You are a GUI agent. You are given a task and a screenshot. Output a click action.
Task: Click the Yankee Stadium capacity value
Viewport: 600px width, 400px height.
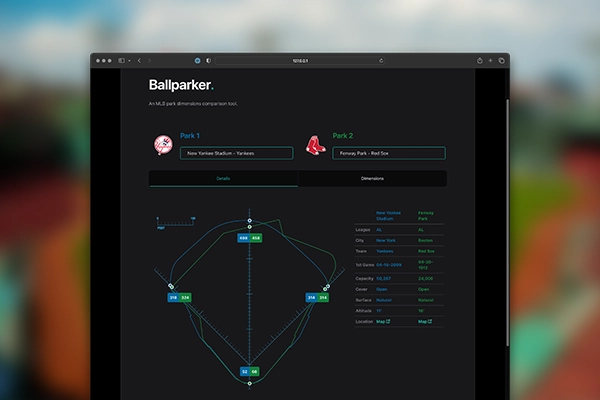tap(383, 279)
